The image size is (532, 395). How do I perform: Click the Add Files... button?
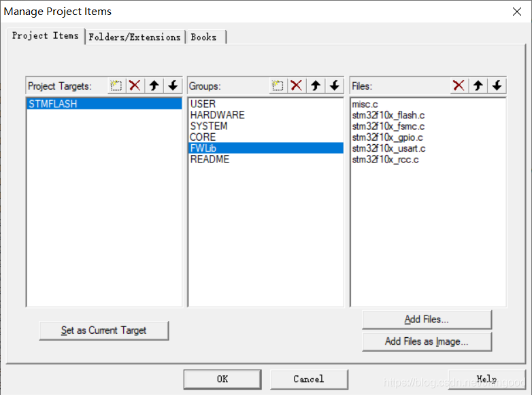pos(427,320)
